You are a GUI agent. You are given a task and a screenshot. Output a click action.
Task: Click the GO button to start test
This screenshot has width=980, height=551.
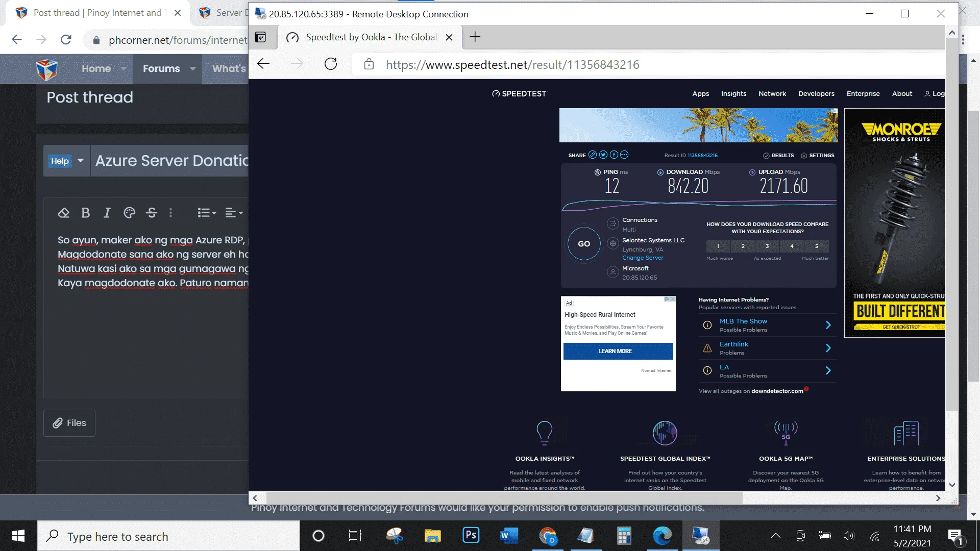pos(584,244)
